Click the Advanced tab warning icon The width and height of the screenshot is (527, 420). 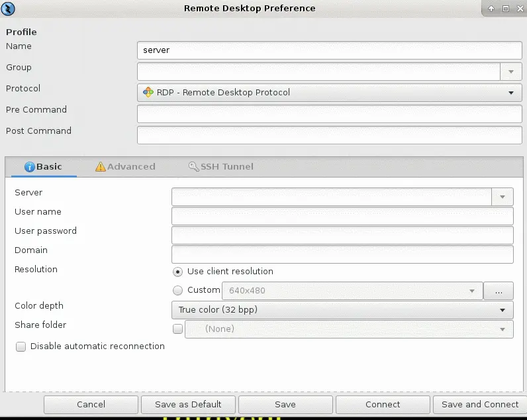click(100, 167)
